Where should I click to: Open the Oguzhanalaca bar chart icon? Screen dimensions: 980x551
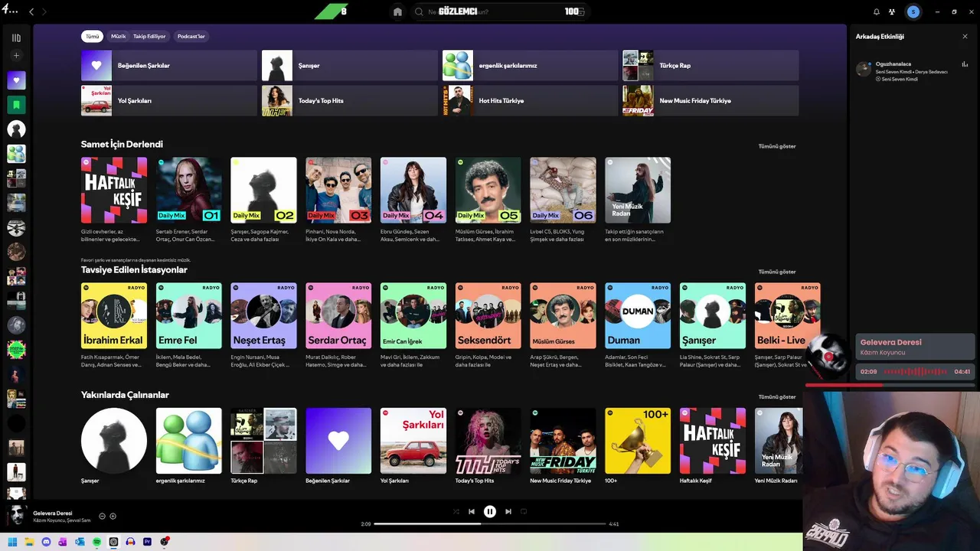pos(965,65)
